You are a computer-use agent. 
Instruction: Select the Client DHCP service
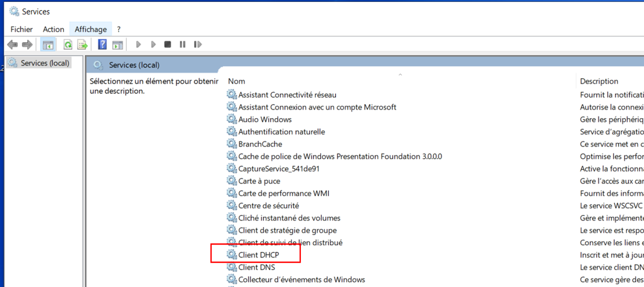coord(258,255)
